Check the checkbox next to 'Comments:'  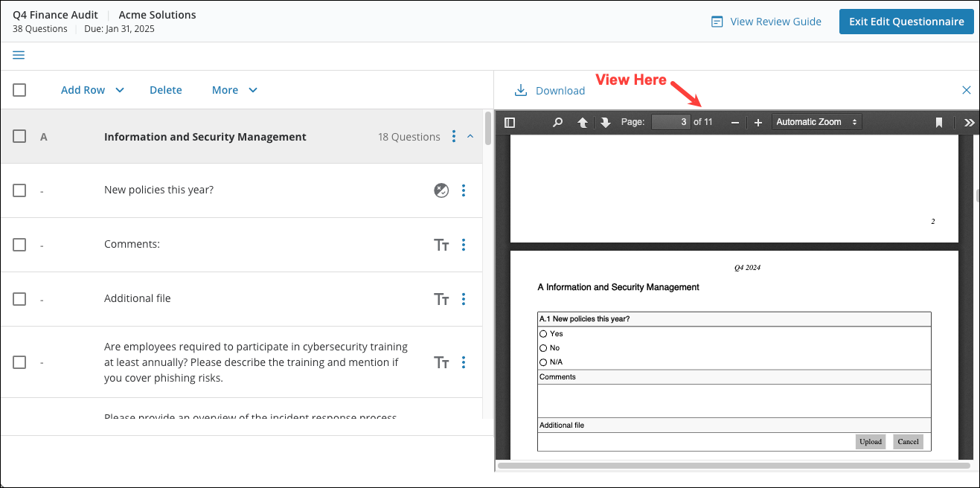(19, 244)
